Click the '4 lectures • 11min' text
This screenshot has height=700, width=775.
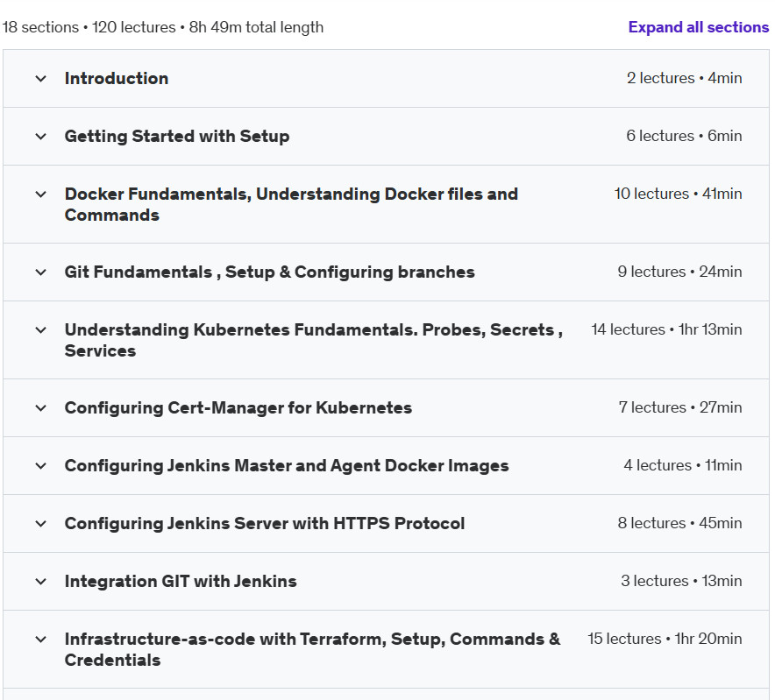pos(683,465)
